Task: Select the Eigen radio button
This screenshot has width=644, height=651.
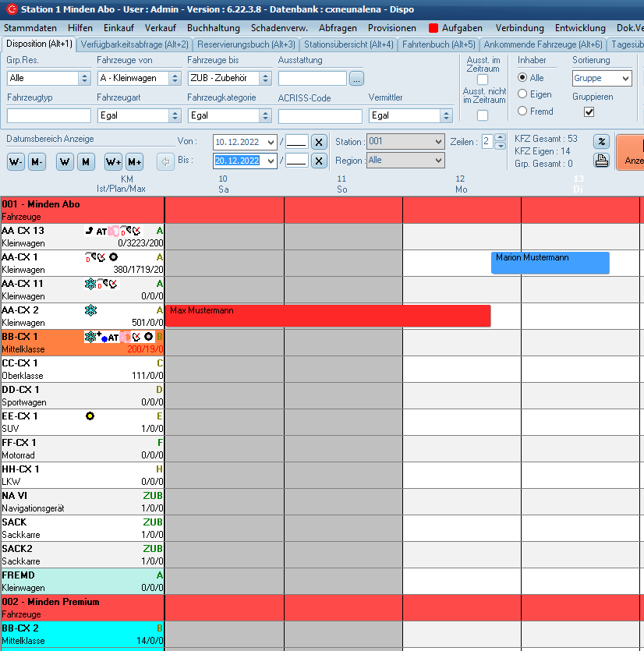Action: click(523, 94)
